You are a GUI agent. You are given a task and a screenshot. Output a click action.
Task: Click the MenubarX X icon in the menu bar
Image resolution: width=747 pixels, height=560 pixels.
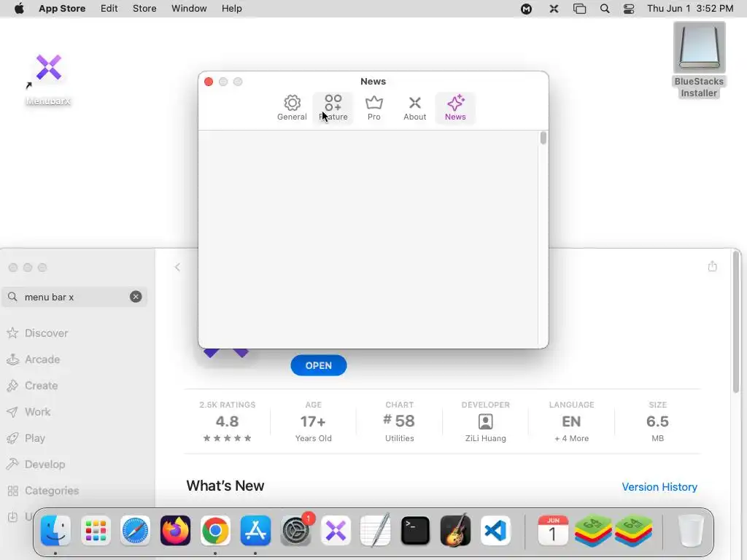554,9
